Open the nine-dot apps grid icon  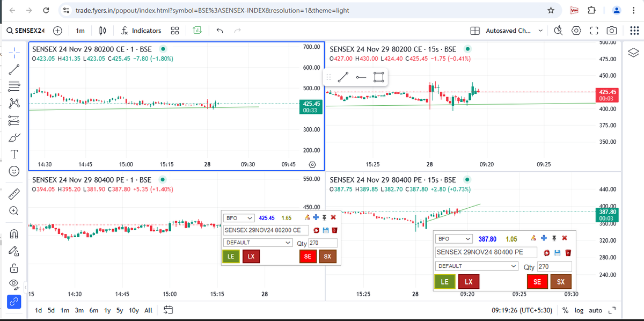[633, 31]
